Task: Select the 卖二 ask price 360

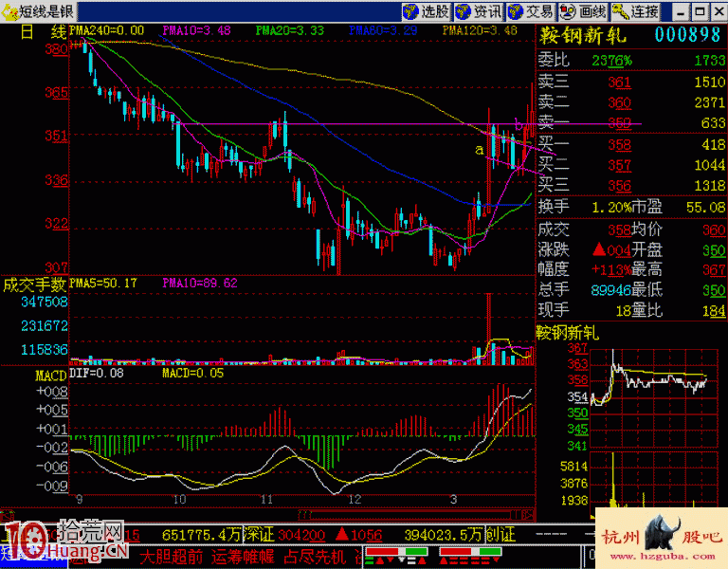Action: [619, 102]
